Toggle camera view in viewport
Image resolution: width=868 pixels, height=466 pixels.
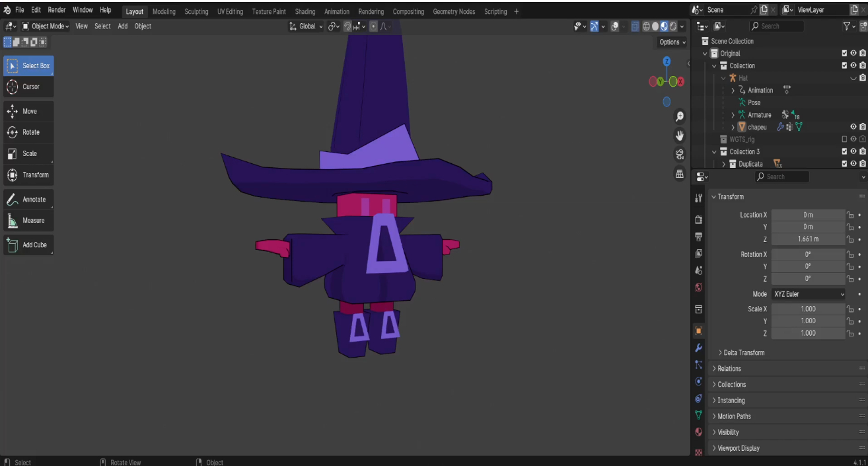[x=680, y=155]
